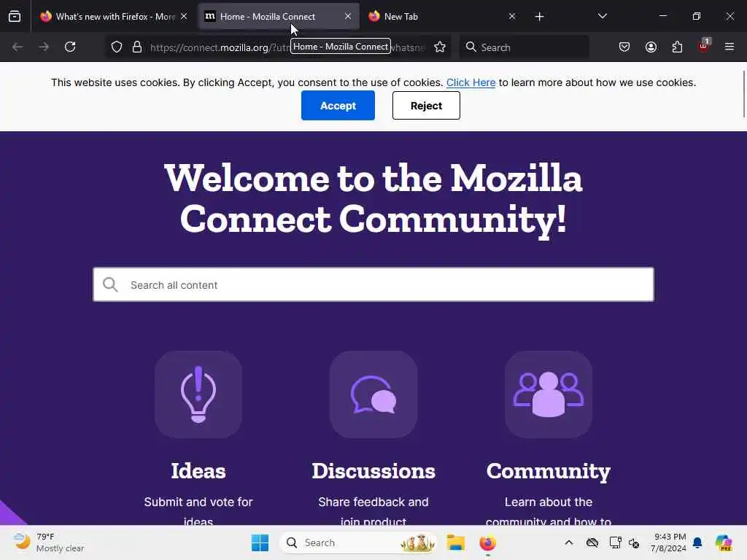The width and height of the screenshot is (747, 560).
Task: Follow the Click Here cookies link
Action: pyautogui.click(x=471, y=83)
